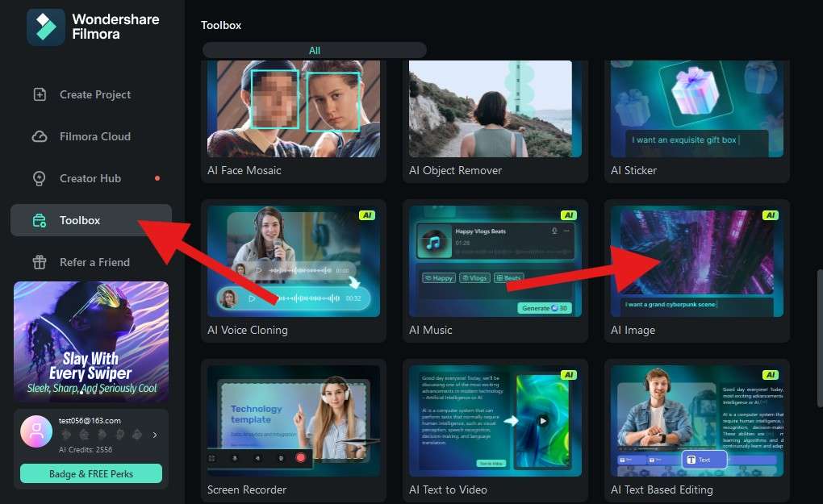This screenshot has height=504, width=823.
Task: Click the Creator Hub red notification dot
Action: pyautogui.click(x=157, y=178)
